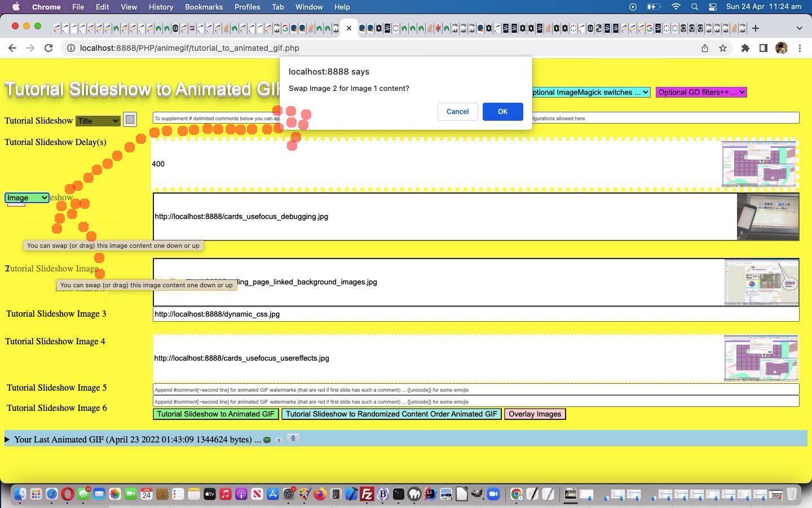
Task: Open the History menu
Action: pyautogui.click(x=161, y=7)
